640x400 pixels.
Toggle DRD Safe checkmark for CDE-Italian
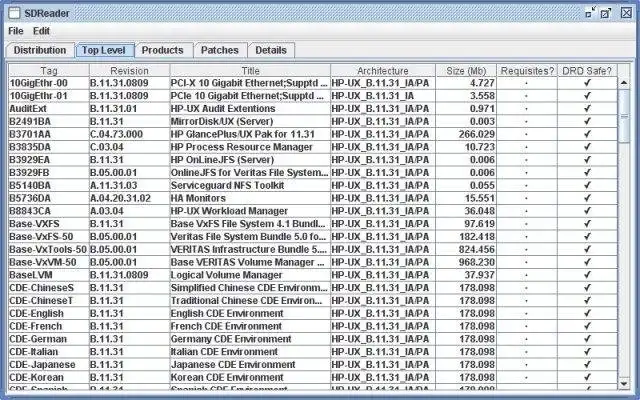(x=587, y=351)
